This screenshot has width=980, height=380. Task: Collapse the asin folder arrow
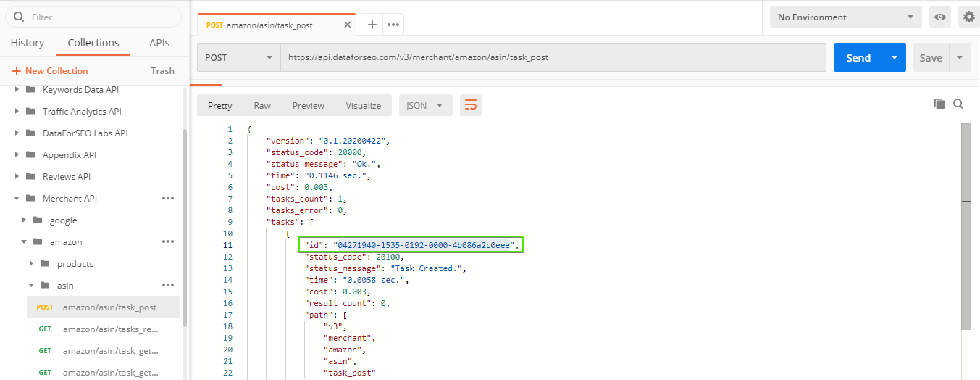pyautogui.click(x=31, y=286)
